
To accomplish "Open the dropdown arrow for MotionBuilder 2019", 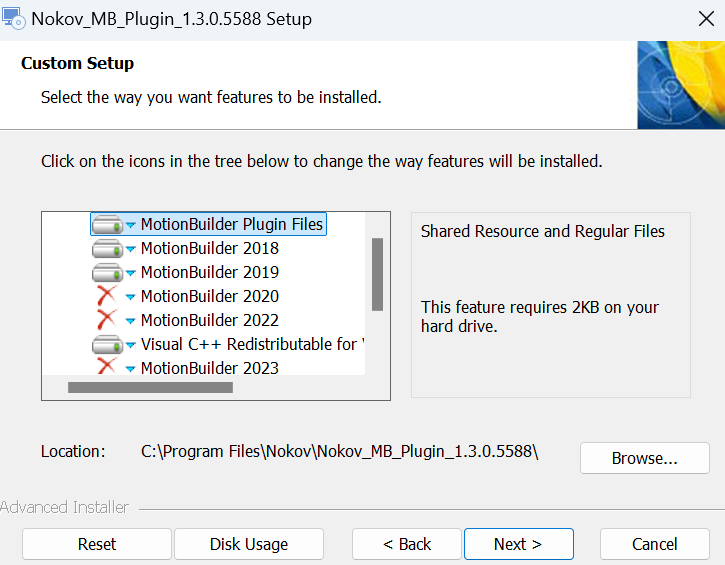I will 130,273.
